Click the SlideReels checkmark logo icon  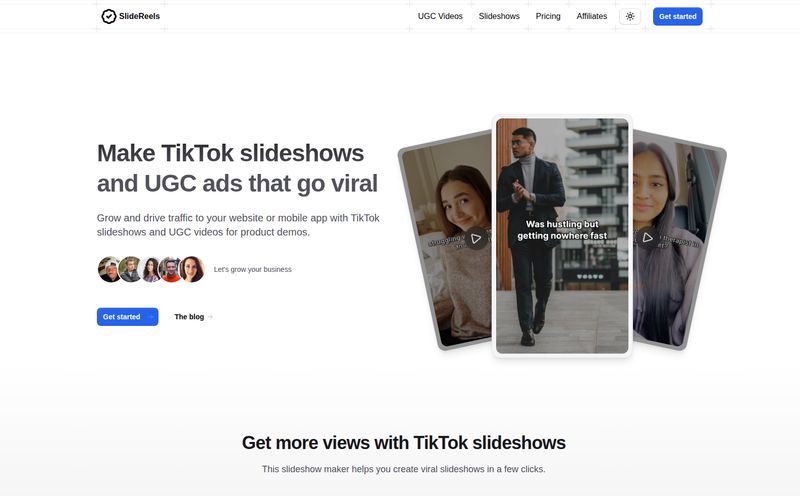point(109,16)
